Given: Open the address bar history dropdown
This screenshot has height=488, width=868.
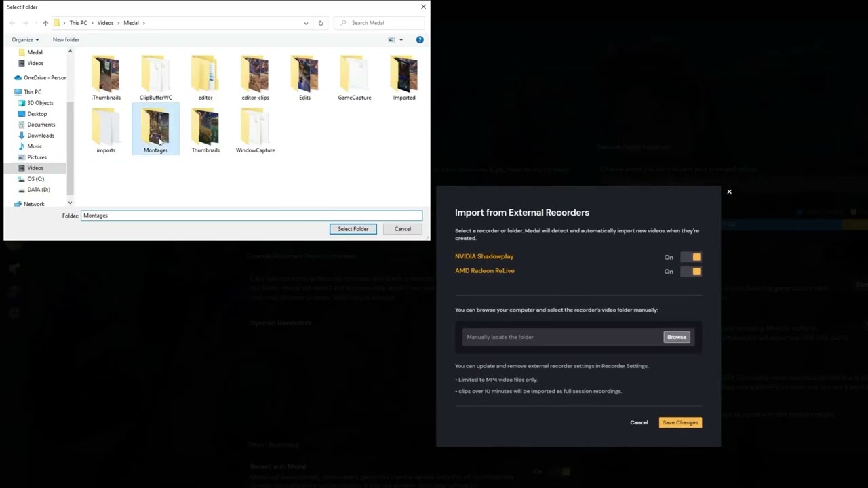Looking at the screenshot, I should [306, 23].
